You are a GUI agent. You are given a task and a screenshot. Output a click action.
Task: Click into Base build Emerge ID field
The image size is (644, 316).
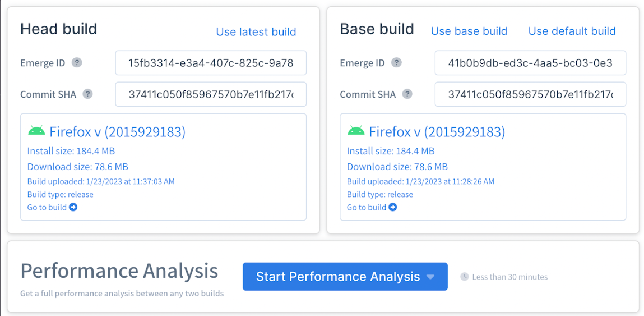coord(530,63)
